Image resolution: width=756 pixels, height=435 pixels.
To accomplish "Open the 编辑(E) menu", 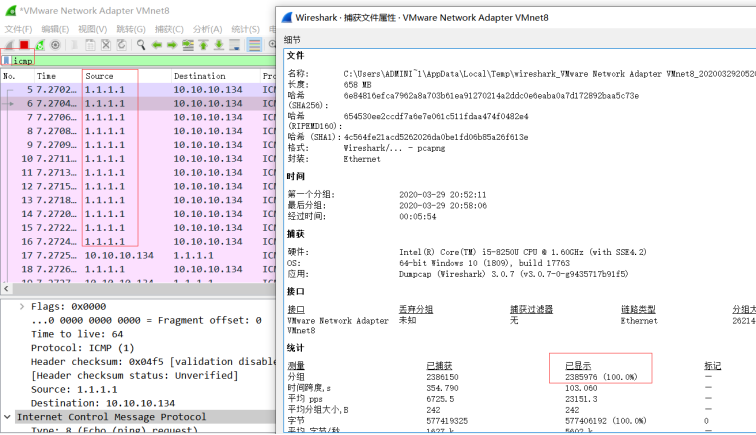I will coord(55,29).
